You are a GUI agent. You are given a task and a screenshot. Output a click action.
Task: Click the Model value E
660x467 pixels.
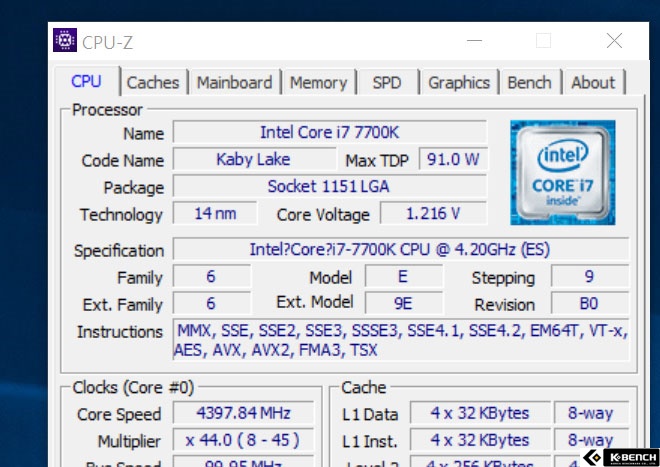[403, 277]
